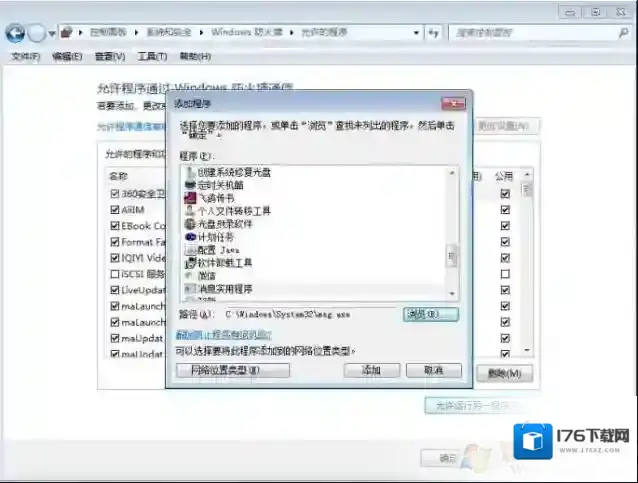Click the Explorer forward arrow button

point(37,33)
